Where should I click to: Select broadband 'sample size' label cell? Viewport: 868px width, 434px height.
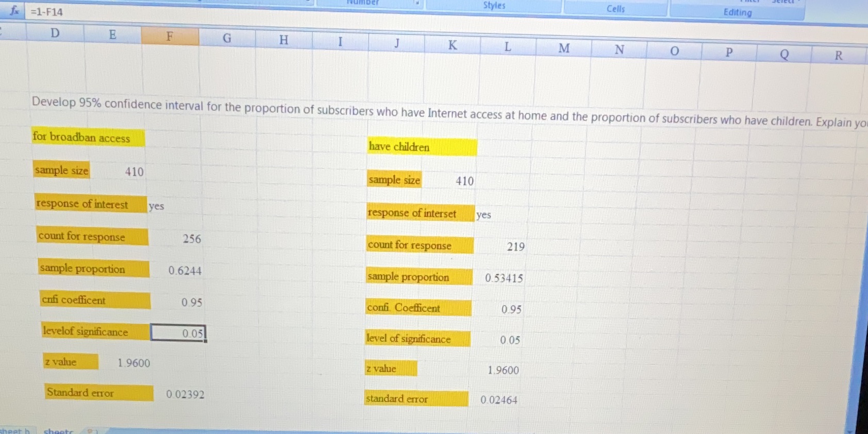tap(62, 170)
